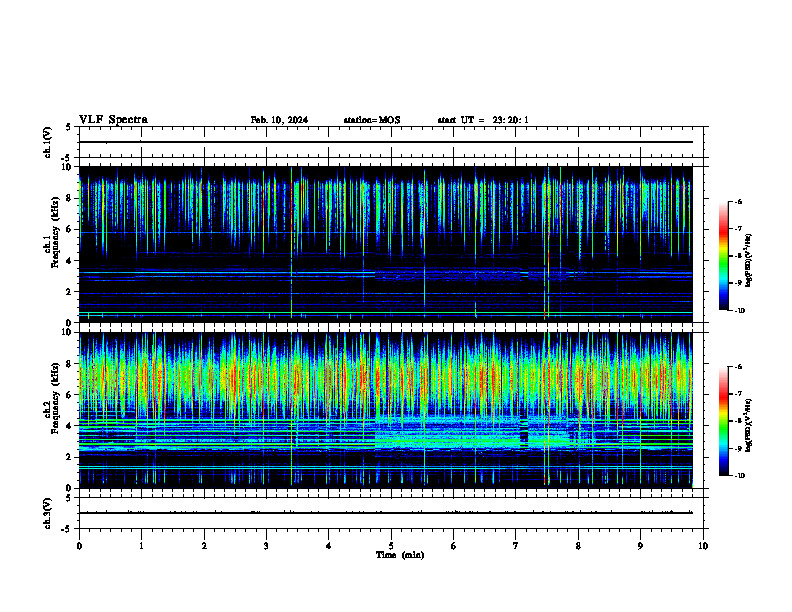The width and height of the screenshot is (792, 612).
Task: Click the "Time (min)" x-axis title
Action: [x=400, y=555]
